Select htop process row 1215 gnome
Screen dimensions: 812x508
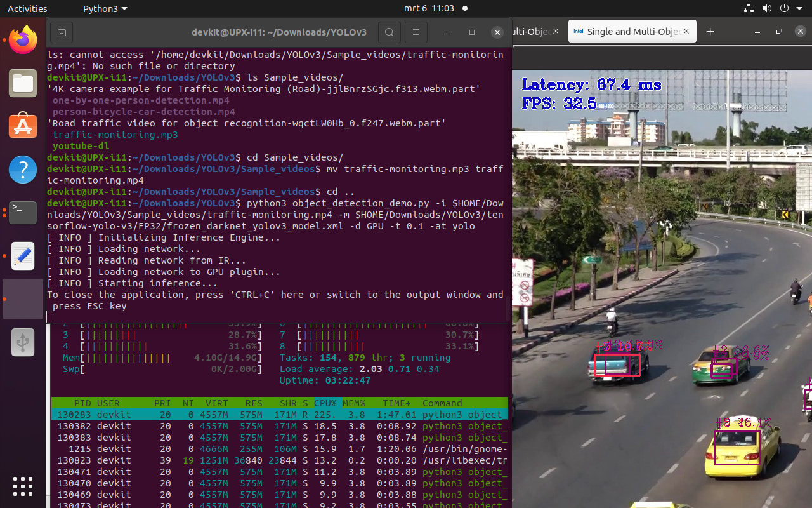[x=280, y=449]
